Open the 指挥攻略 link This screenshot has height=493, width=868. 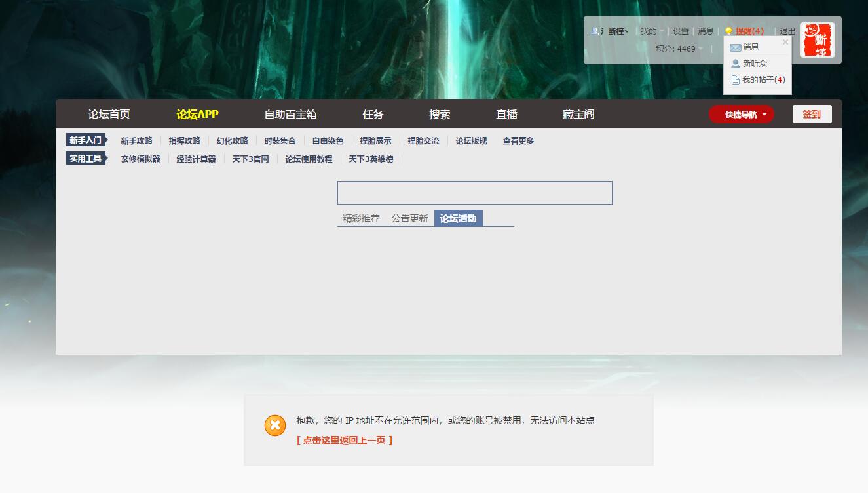click(x=184, y=141)
